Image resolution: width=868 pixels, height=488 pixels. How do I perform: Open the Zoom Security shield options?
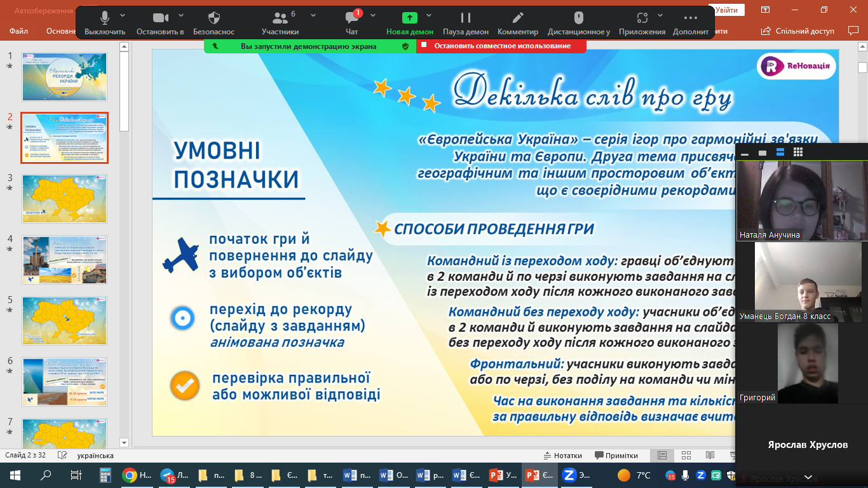pyautogui.click(x=214, y=23)
